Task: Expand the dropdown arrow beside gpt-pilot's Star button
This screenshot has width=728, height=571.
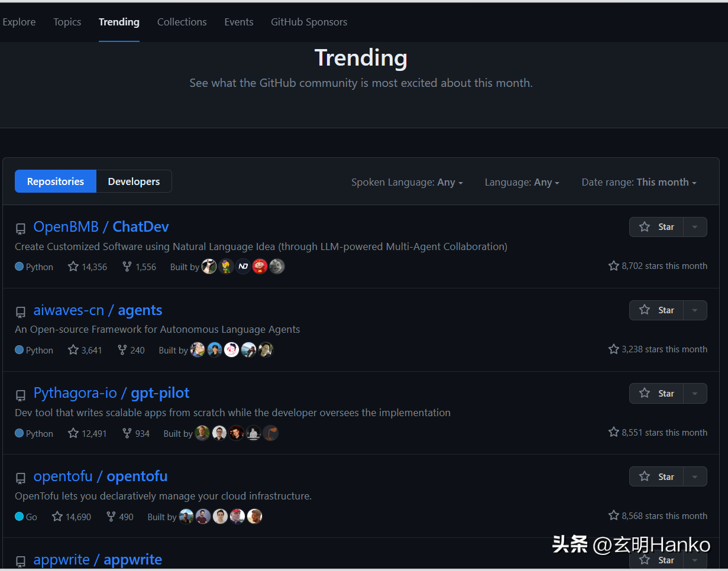Action: click(x=695, y=394)
